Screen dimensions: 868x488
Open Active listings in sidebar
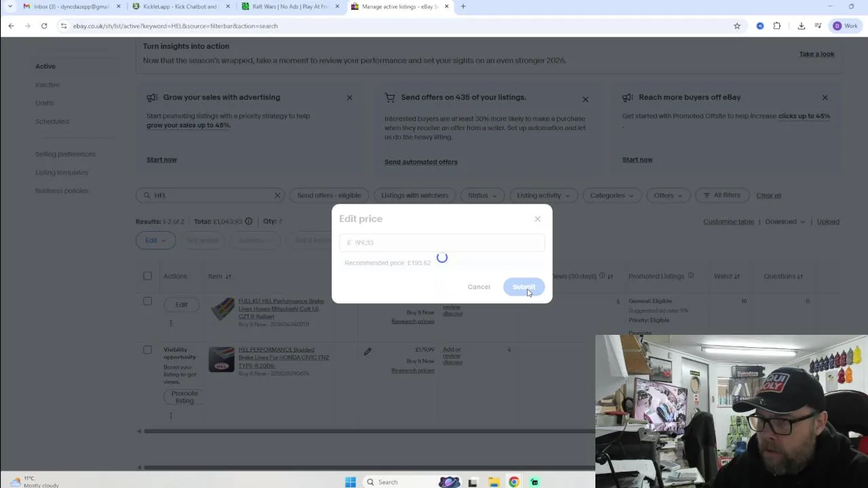tap(45, 66)
